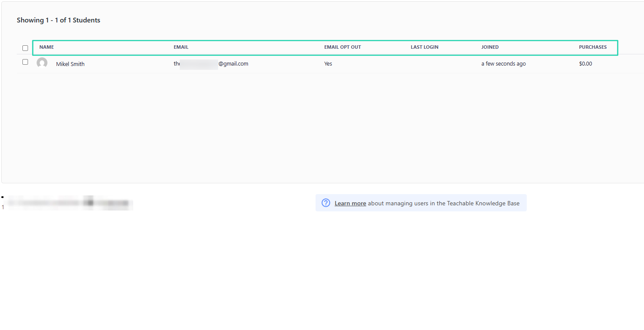644x330 pixels.
Task: Click Mikel Smith's avatar icon
Action: pos(42,63)
